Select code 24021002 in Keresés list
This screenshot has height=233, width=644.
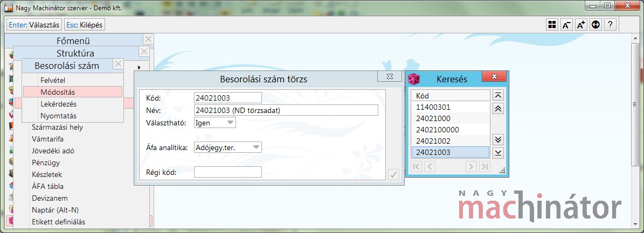coord(451,141)
